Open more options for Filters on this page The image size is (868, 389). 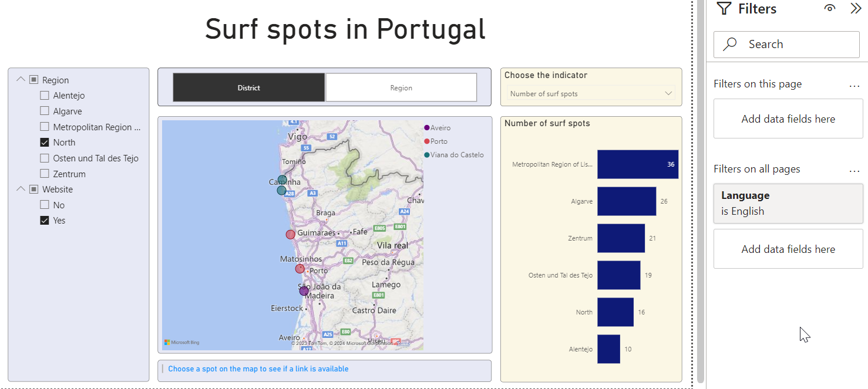pyautogui.click(x=854, y=84)
